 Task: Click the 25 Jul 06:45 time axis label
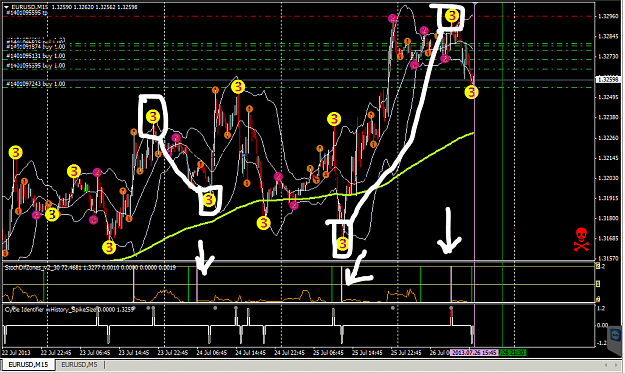328,353
